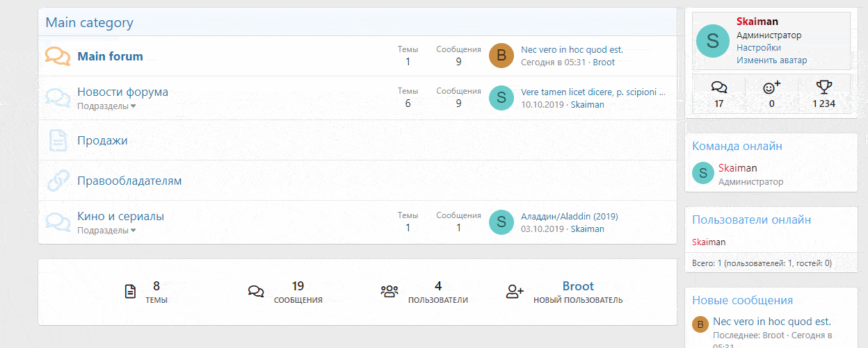Open the Аладдин/Aladdin (2019) thread

click(569, 216)
